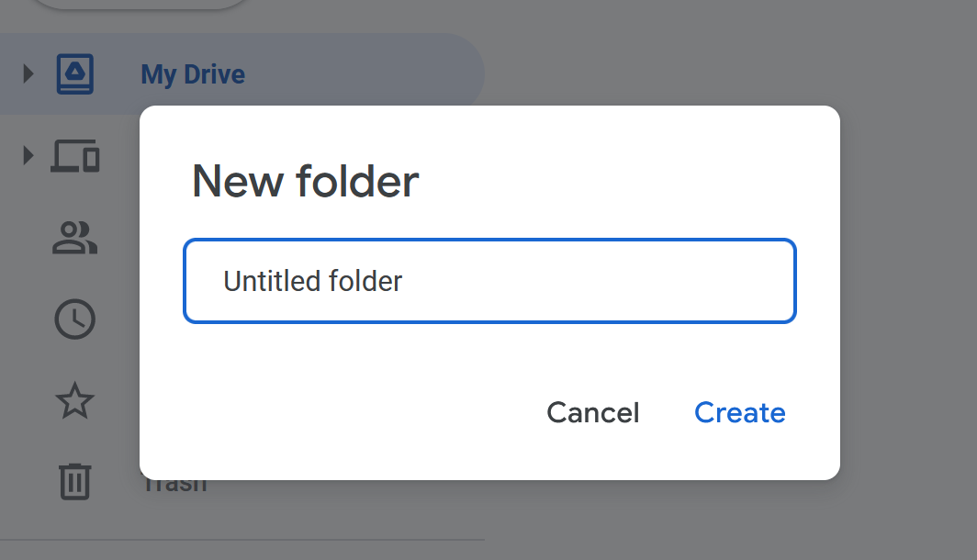This screenshot has height=560, width=977.
Task: Click the New folder dialog title
Action: 303,181
